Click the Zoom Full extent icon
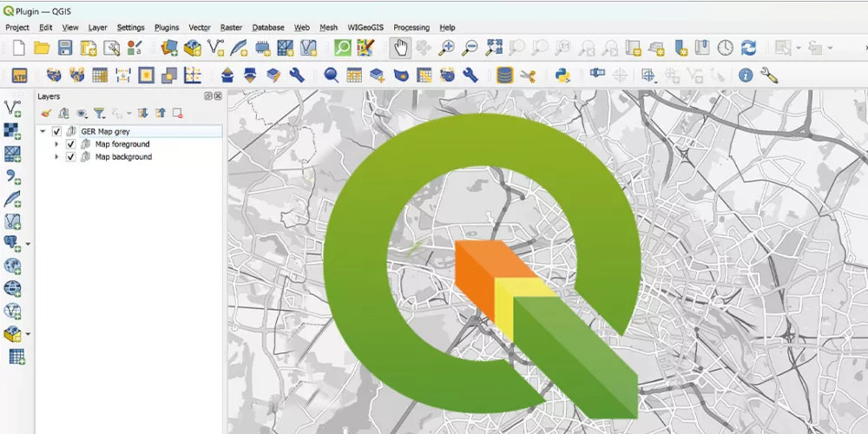 (494, 48)
